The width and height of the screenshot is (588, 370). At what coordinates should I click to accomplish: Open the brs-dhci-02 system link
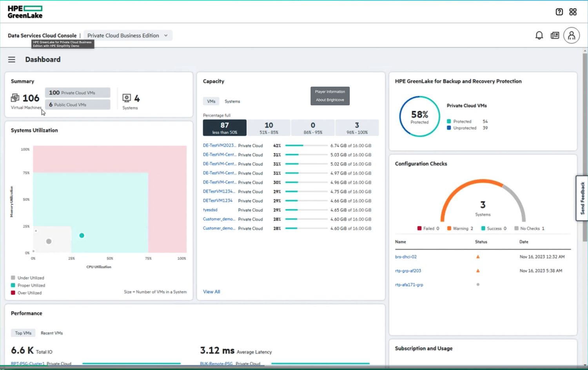pyautogui.click(x=406, y=257)
